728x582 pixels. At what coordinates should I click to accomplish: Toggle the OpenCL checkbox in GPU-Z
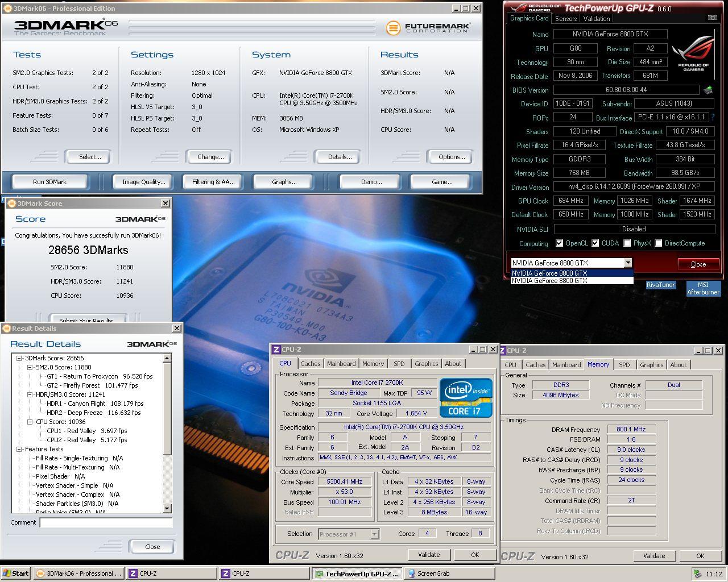click(560, 243)
